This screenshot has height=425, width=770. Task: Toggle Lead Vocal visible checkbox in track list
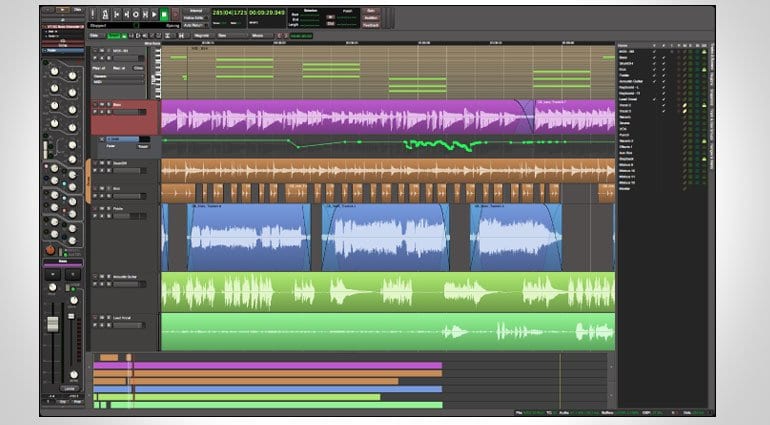[654, 99]
